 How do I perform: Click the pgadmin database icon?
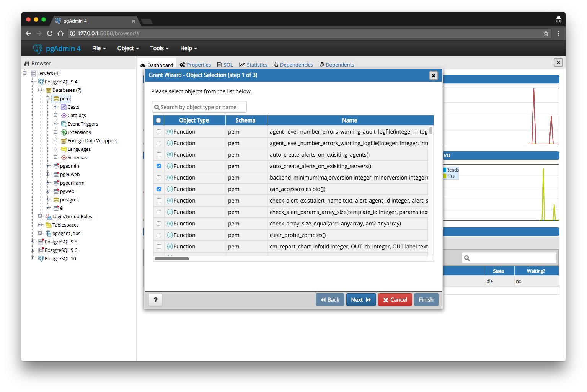(x=56, y=166)
